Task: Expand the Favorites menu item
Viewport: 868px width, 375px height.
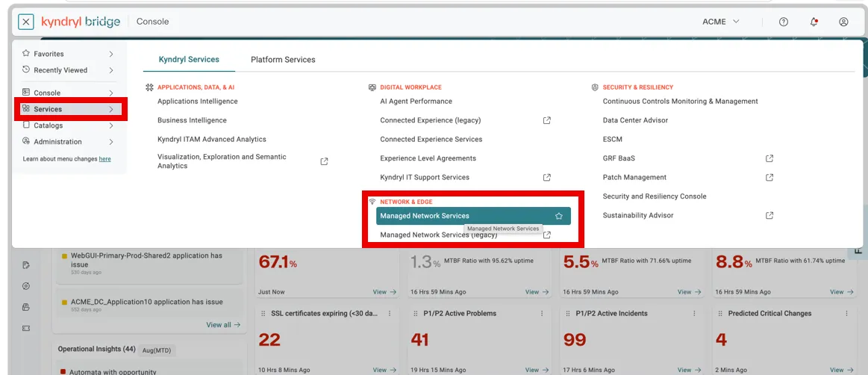Action: [x=68, y=54]
